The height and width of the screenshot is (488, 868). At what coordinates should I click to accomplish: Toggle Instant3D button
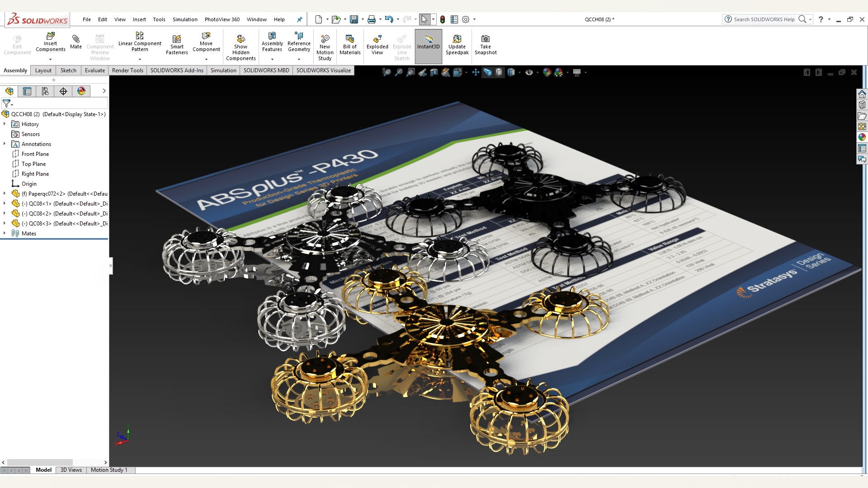(x=428, y=46)
